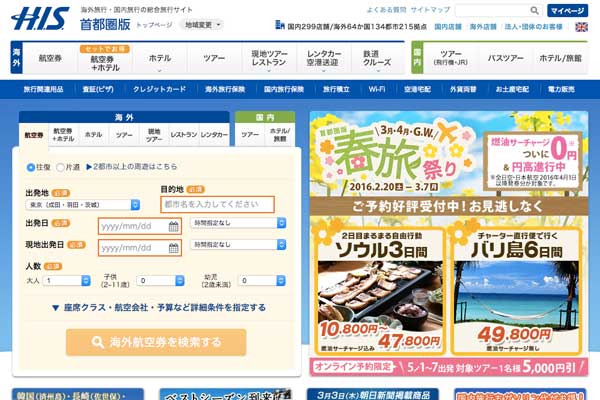Open 旅行関連用品 in blue bar
Screen dimensions: 600x400
43,89
